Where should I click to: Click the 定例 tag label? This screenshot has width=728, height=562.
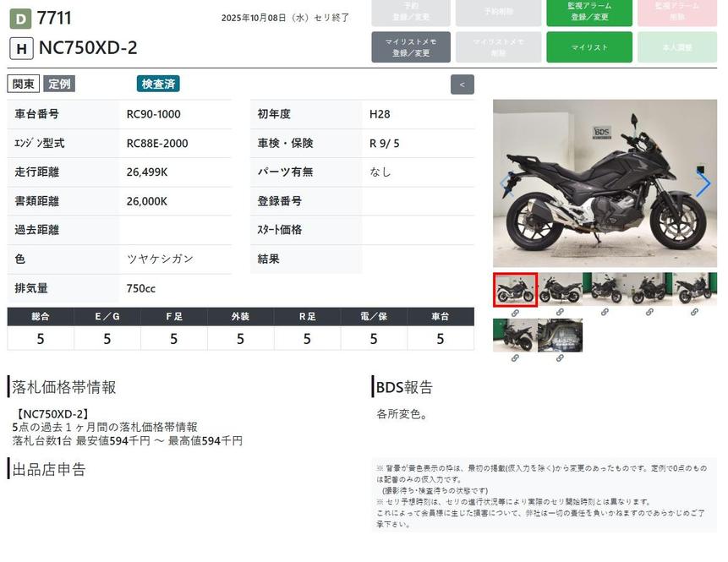pyautogui.click(x=59, y=84)
